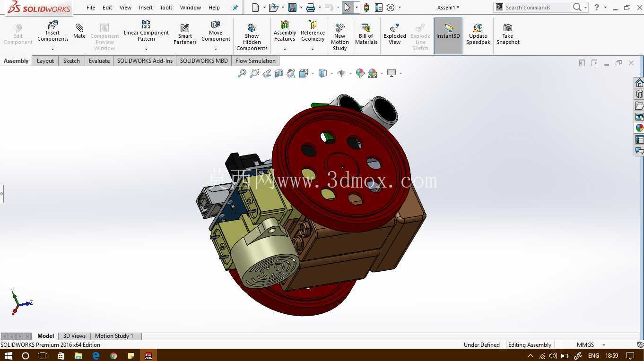Image resolution: width=644 pixels, height=361 pixels.
Task: Expand Insert Components dropdown arrow
Action: pos(53,49)
